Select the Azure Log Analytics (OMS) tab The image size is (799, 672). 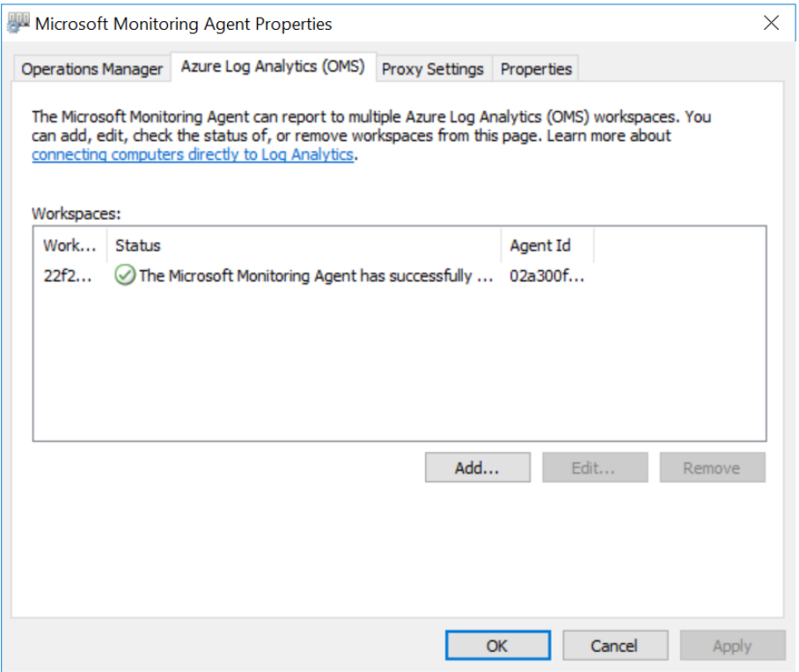(273, 67)
